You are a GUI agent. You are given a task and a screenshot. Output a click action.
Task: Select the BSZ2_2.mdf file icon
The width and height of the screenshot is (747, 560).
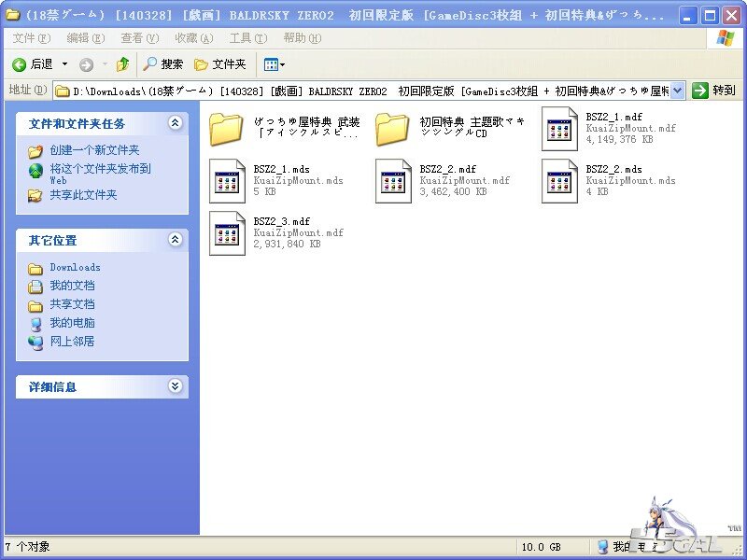click(x=393, y=181)
